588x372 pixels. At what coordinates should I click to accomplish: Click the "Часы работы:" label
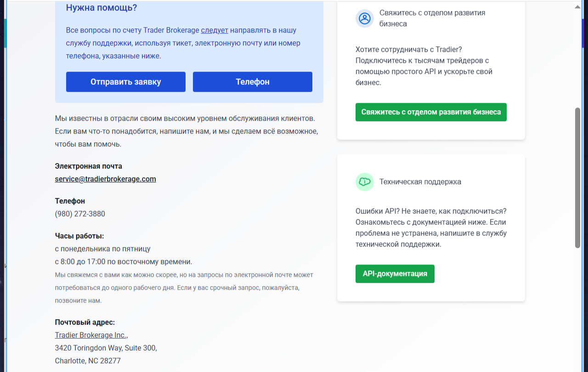(79, 236)
